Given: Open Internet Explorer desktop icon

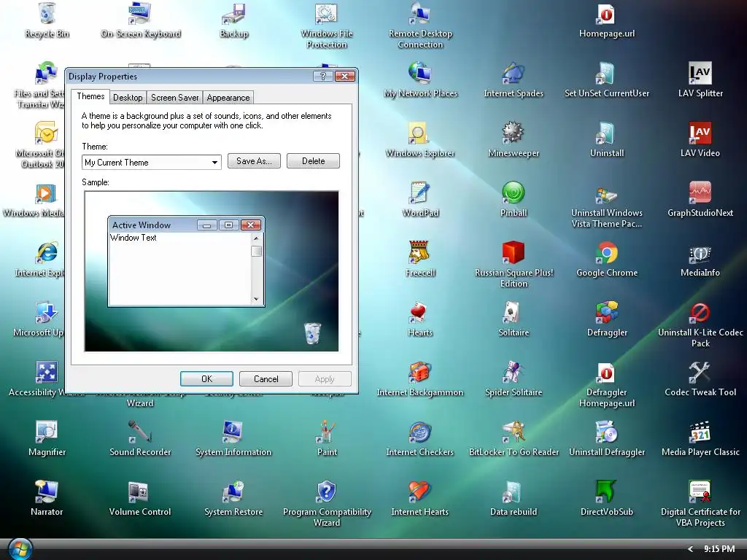Looking at the screenshot, I should tap(47, 253).
